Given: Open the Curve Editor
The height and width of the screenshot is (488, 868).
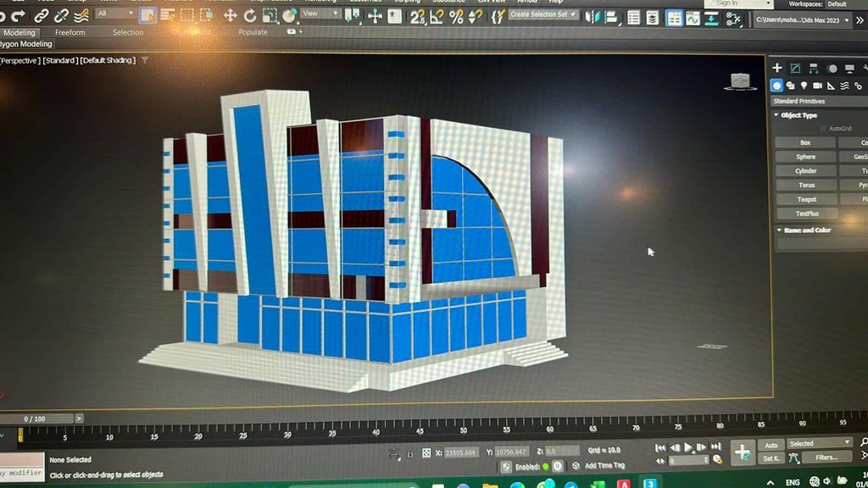Looking at the screenshot, I should click(x=693, y=19).
